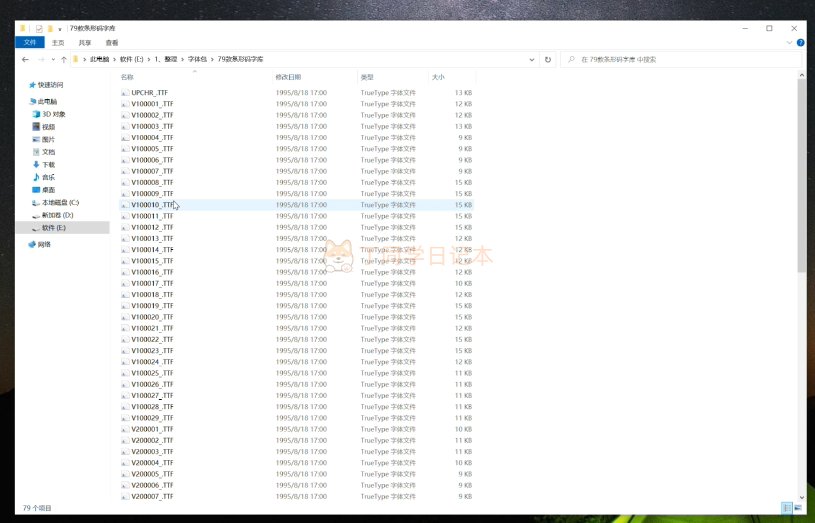Click the up-one-level arrow button
Viewport: 815px width, 523px height.
coord(63,60)
